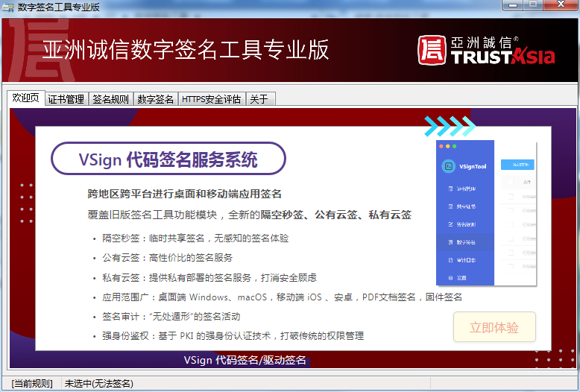
Task: Click the VSign 代码签名服务系统 banner title
Action: pyautogui.click(x=168, y=159)
